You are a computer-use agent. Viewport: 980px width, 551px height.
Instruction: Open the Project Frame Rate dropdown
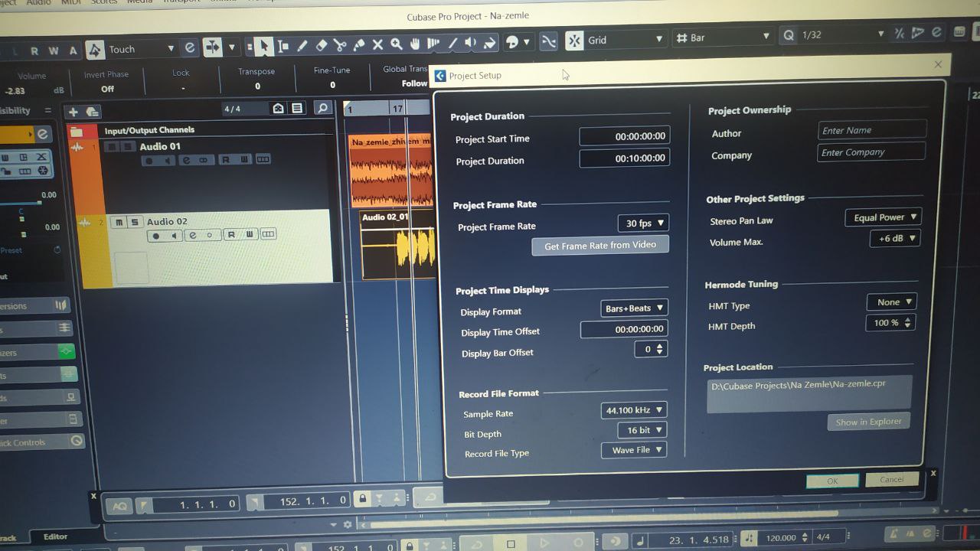click(643, 223)
